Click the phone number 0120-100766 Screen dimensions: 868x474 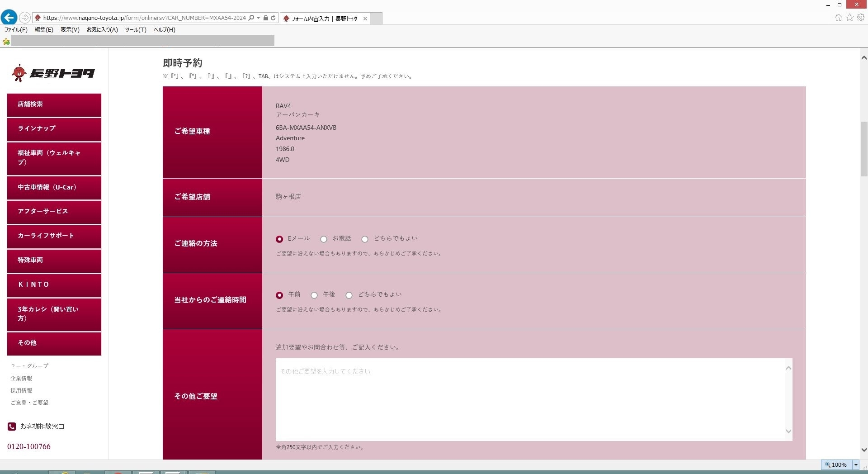(x=29, y=446)
